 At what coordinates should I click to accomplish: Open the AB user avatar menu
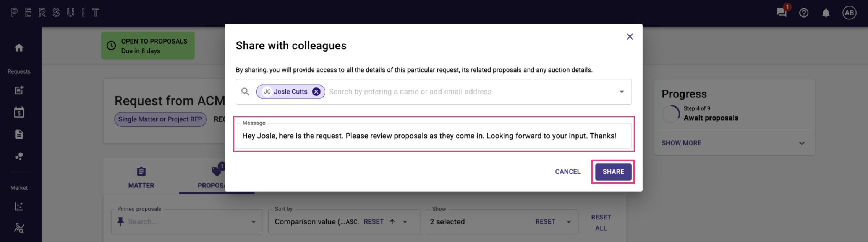(x=849, y=13)
